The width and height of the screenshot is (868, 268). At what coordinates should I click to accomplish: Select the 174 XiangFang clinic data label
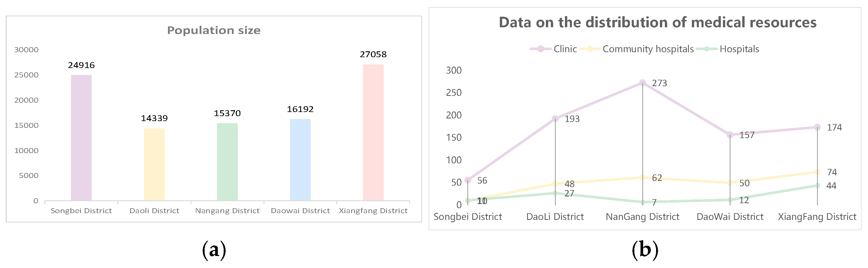[x=834, y=128]
